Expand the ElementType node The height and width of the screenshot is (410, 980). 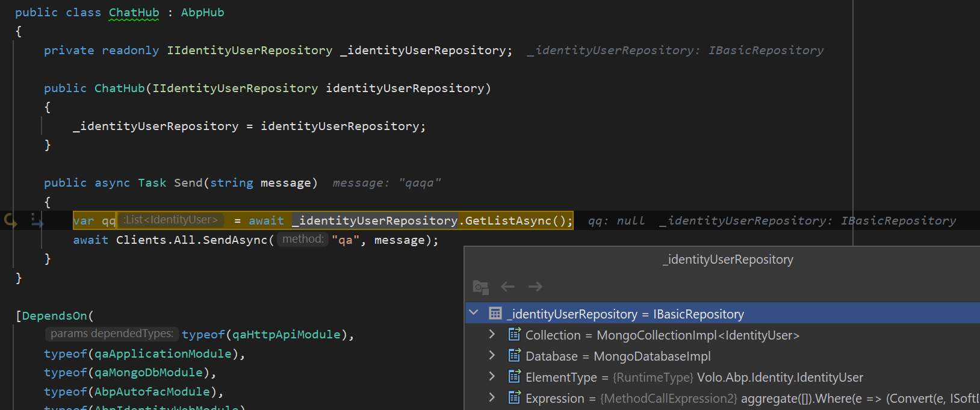pyautogui.click(x=492, y=377)
